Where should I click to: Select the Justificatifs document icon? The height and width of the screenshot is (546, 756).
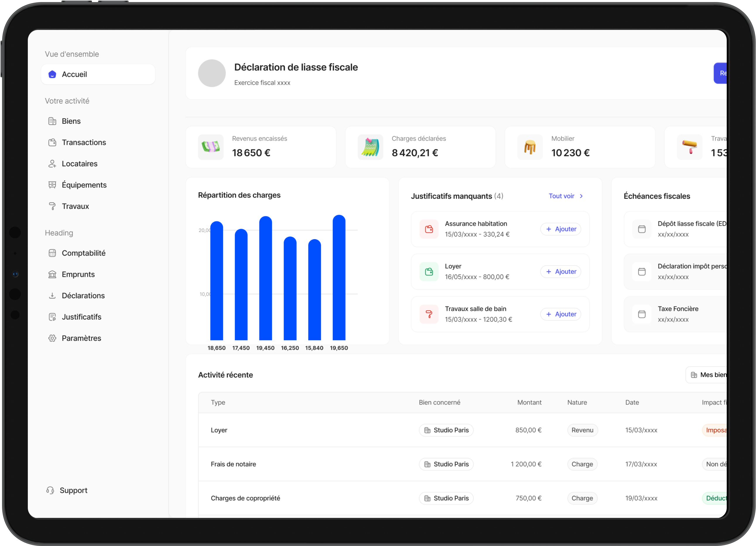[53, 317]
